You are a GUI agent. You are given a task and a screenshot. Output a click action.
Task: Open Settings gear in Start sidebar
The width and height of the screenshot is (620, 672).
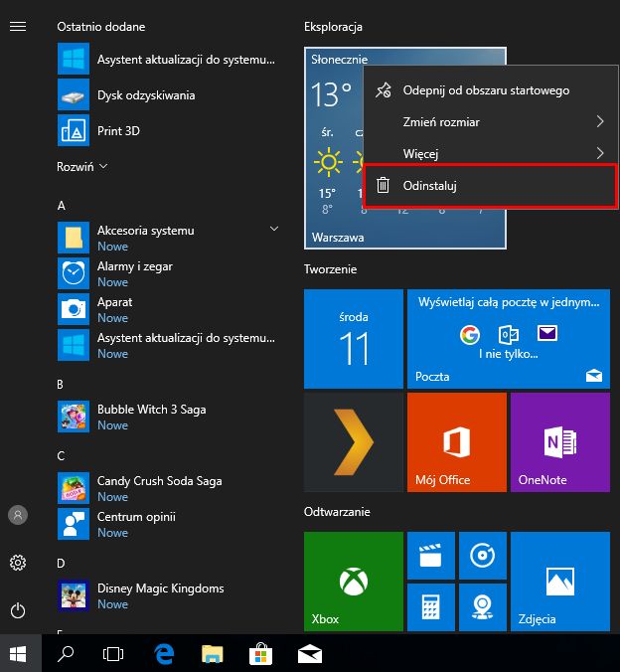[18, 563]
